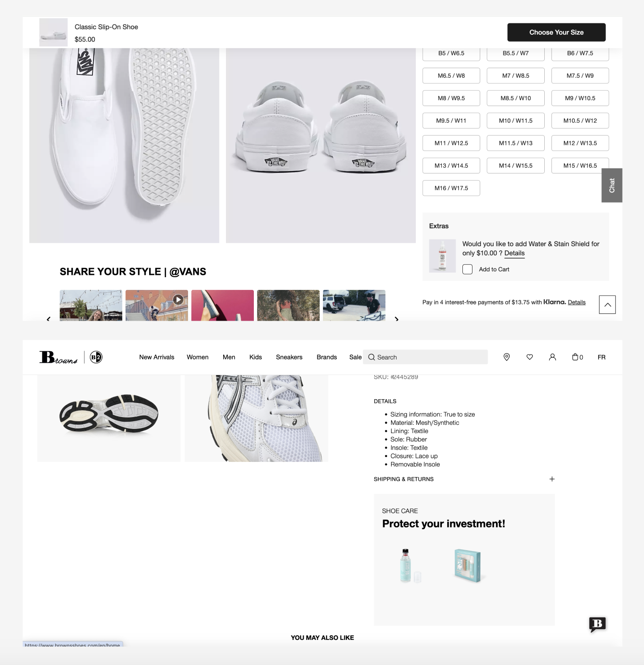Image resolution: width=644 pixels, height=665 pixels.
Task: Click the previous arrow in style carousel
Action: [x=48, y=319]
